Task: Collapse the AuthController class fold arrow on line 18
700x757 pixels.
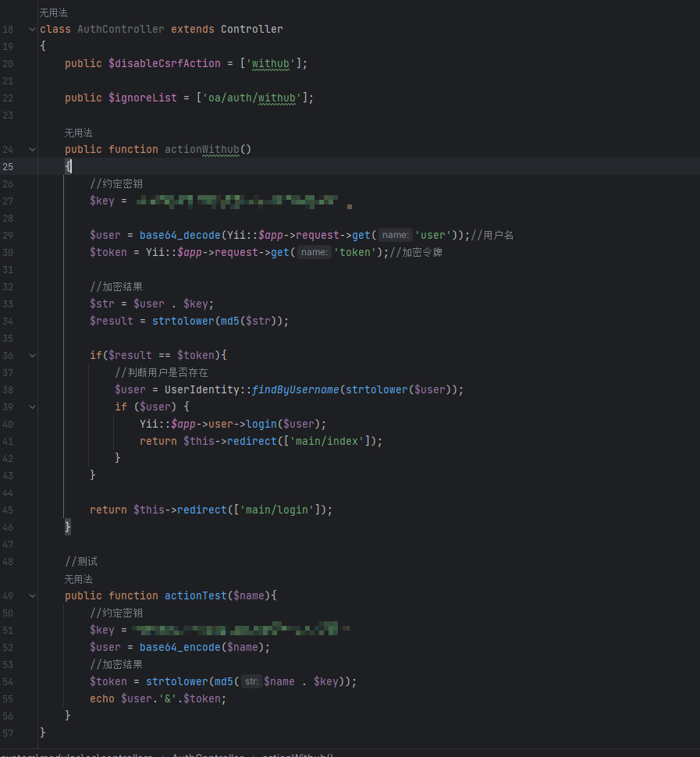Action: 32,30
